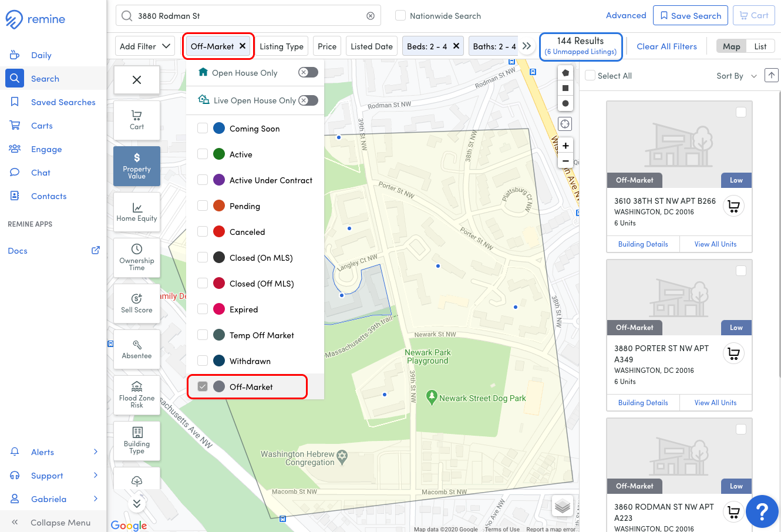Open the Cart button at top right
This screenshot has width=781, height=532.
pos(754,16)
